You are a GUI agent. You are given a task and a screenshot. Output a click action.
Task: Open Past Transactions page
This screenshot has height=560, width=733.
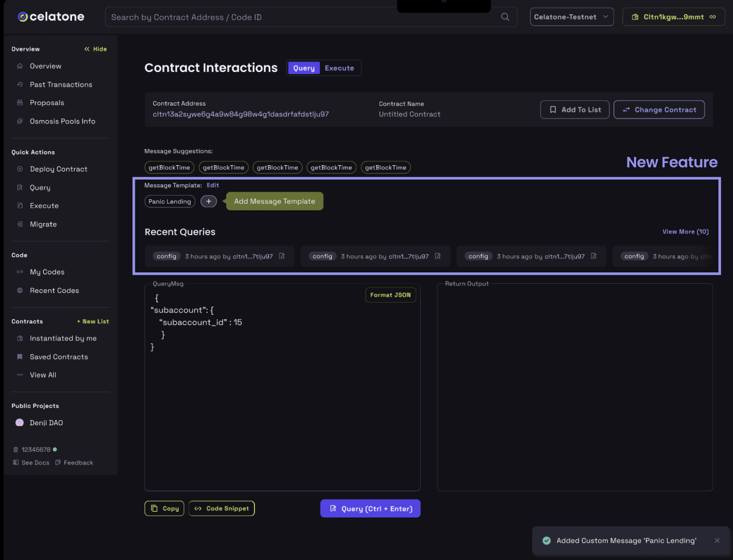coord(61,84)
